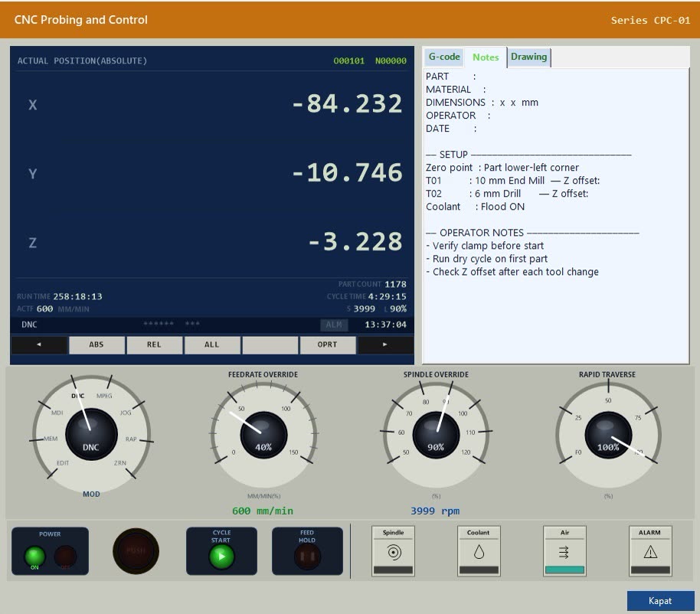Set spindle override to 120

click(x=466, y=452)
